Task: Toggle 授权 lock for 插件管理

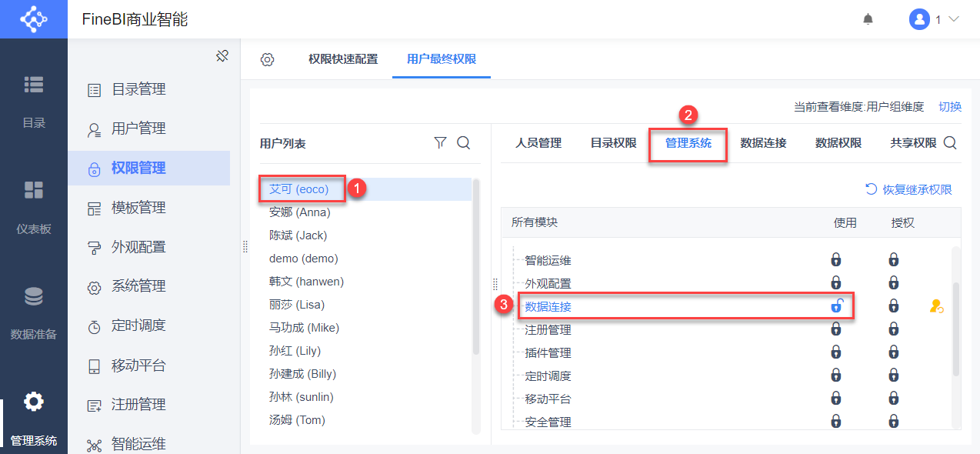Action: tap(894, 352)
